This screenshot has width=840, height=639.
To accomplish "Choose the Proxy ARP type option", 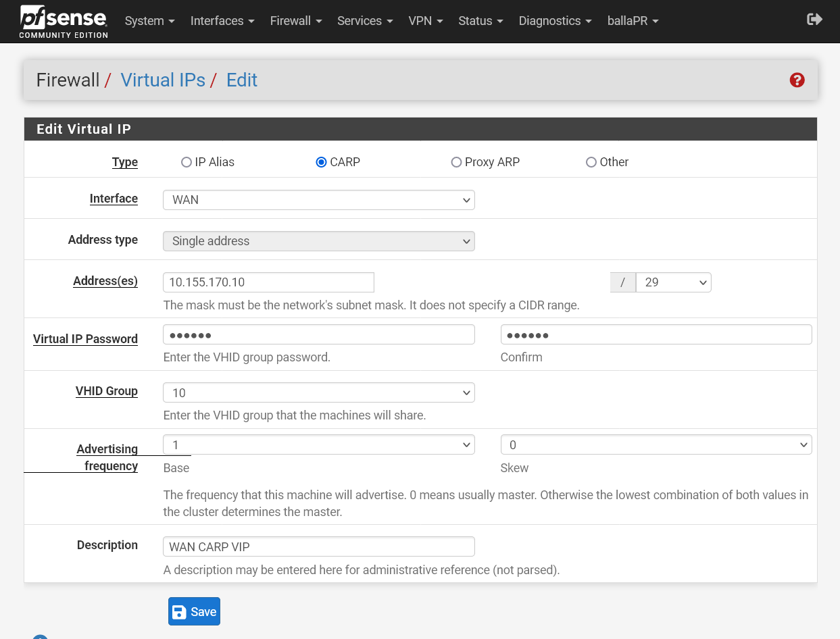I will [x=456, y=162].
